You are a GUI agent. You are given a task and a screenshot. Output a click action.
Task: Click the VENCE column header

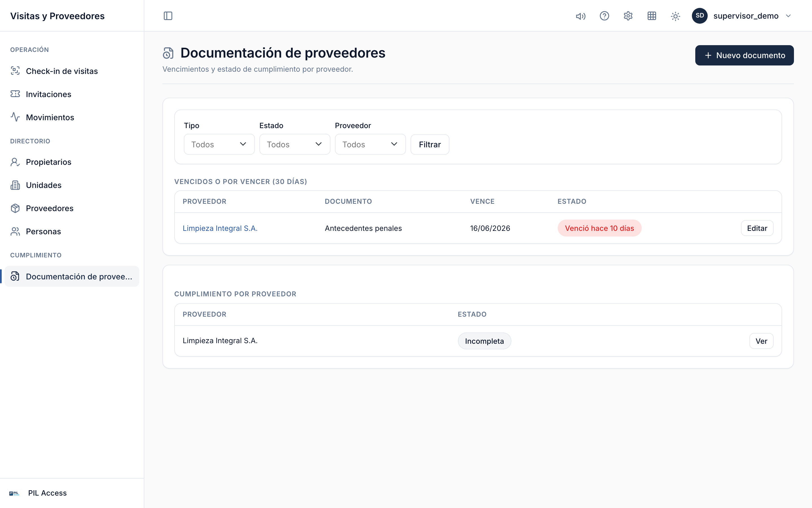point(482,201)
